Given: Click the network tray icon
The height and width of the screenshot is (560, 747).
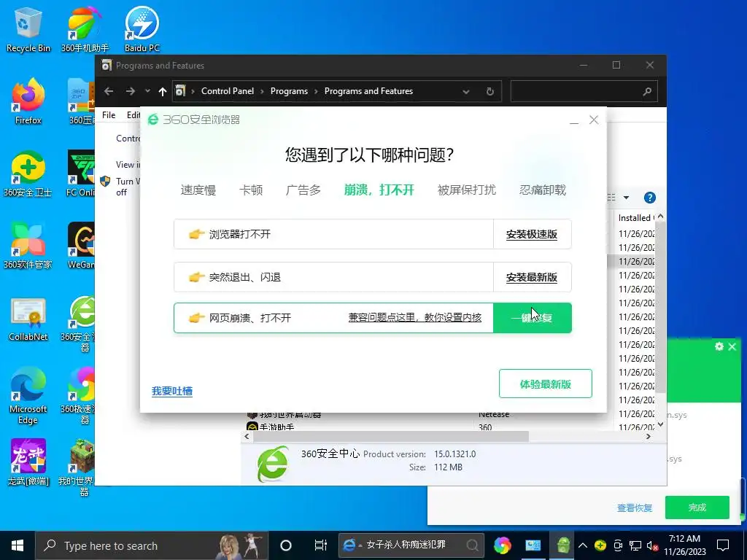Looking at the screenshot, I should click(635, 545).
